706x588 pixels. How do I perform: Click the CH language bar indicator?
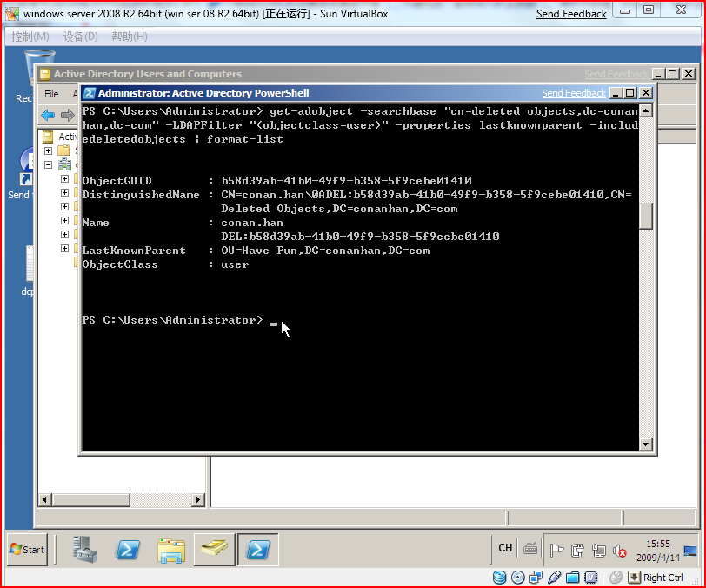click(505, 548)
